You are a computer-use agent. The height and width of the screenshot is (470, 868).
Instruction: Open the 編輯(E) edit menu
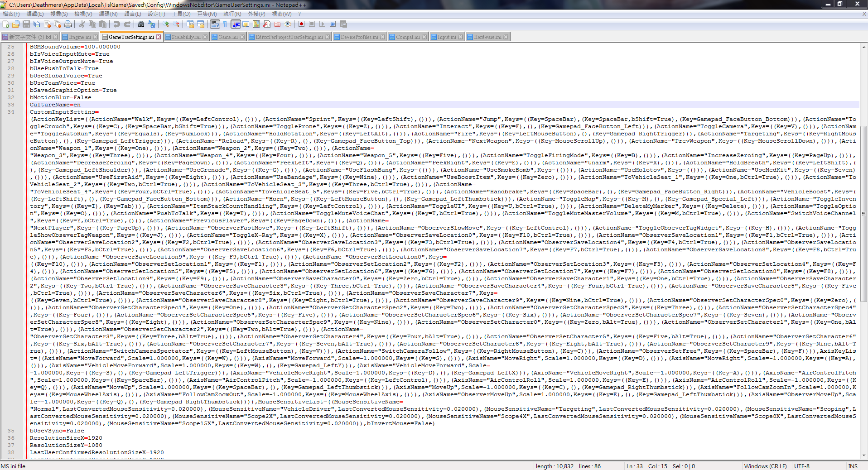(35, 14)
